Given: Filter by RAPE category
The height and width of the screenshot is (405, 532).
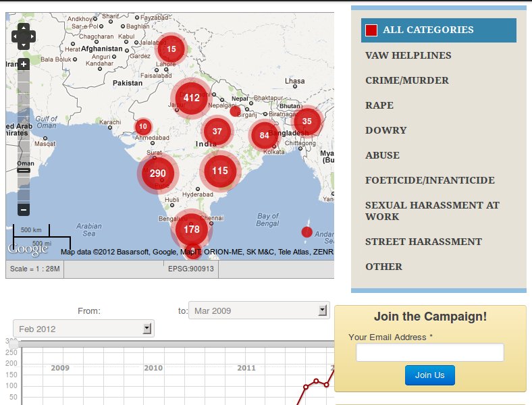Looking at the screenshot, I should pyautogui.click(x=379, y=105).
